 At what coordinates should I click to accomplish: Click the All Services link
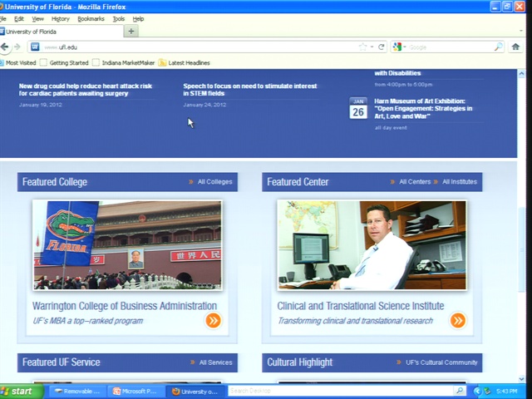click(x=215, y=362)
